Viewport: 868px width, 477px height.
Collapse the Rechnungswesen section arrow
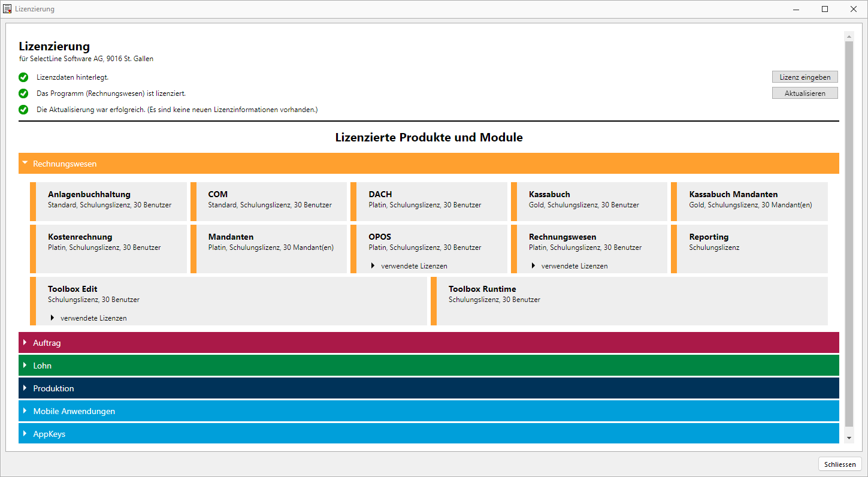25,163
